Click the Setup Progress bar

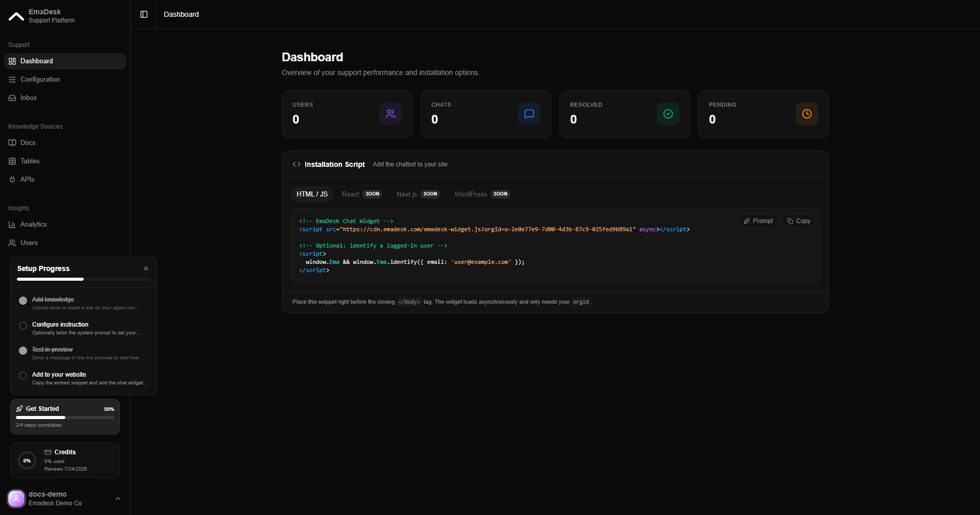click(x=84, y=279)
